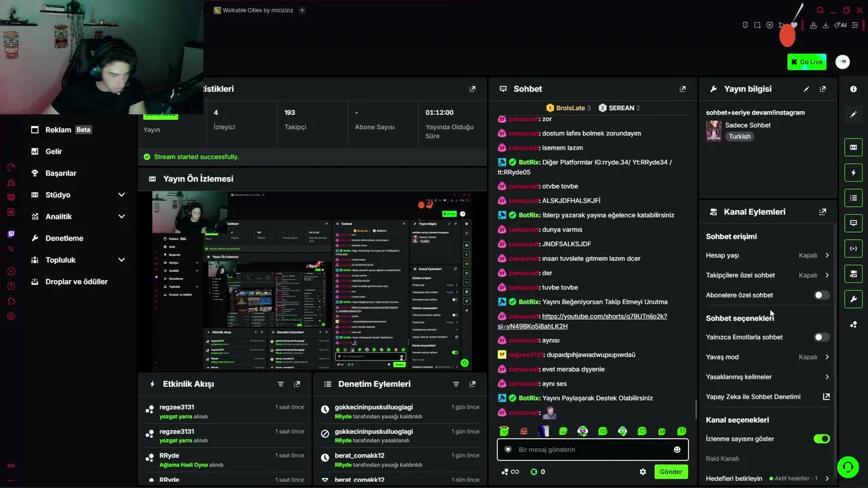Disable İzlenme sayısını göster switch

click(821, 439)
